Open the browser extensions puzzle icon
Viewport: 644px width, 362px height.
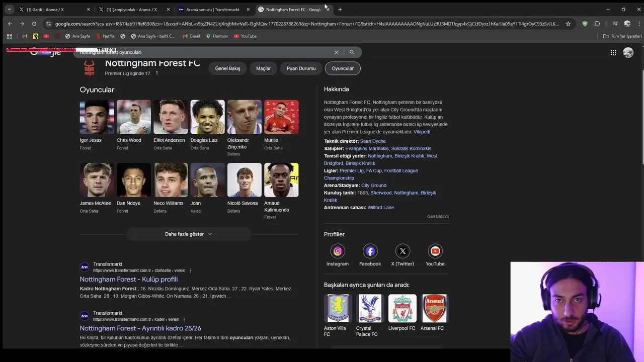coord(597,24)
